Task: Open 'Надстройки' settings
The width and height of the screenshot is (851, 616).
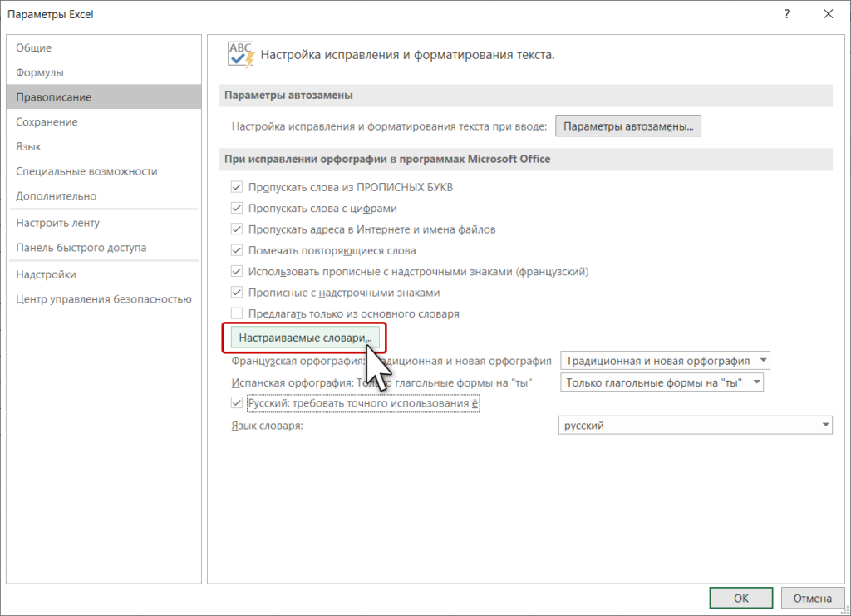Action: point(104,274)
